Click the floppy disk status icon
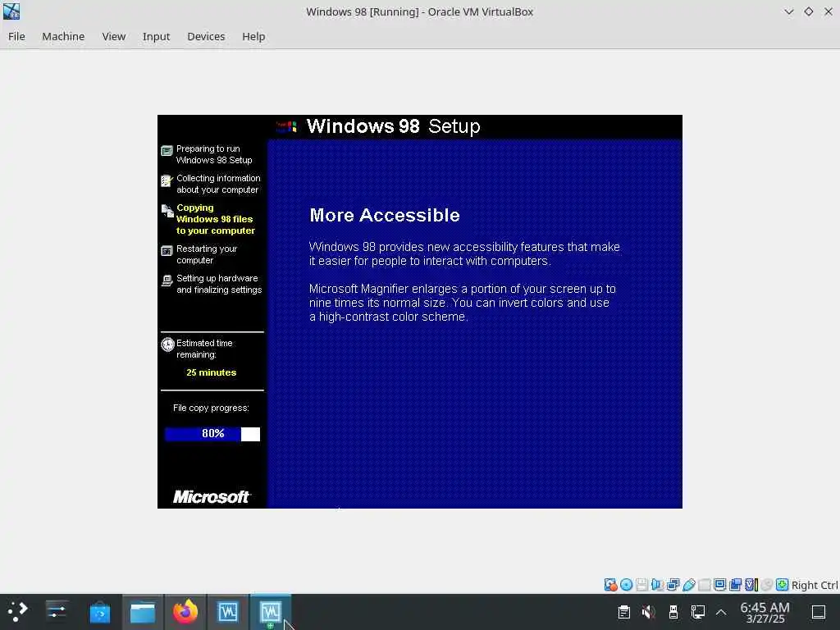 (641, 584)
